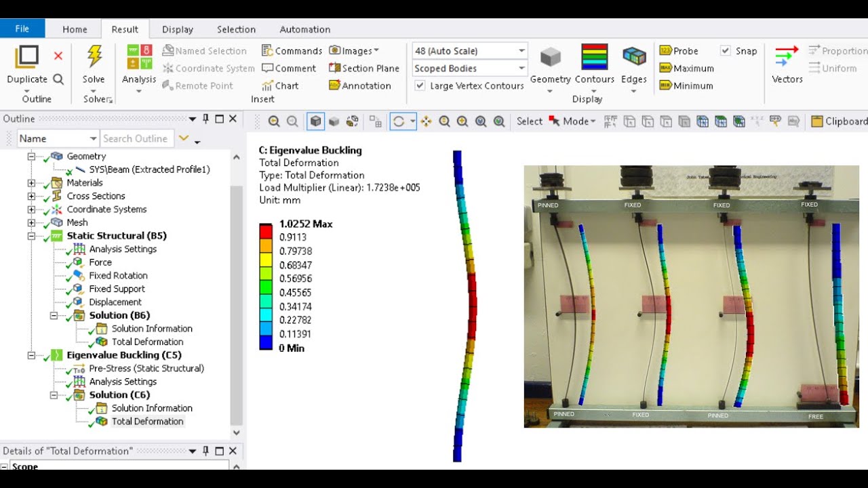The height and width of the screenshot is (488, 868).
Task: Select Fixed Rotation in the tree
Action: [x=118, y=275]
